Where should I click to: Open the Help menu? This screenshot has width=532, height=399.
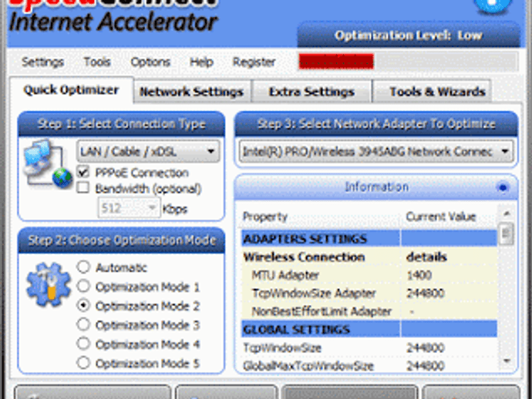coord(201,62)
